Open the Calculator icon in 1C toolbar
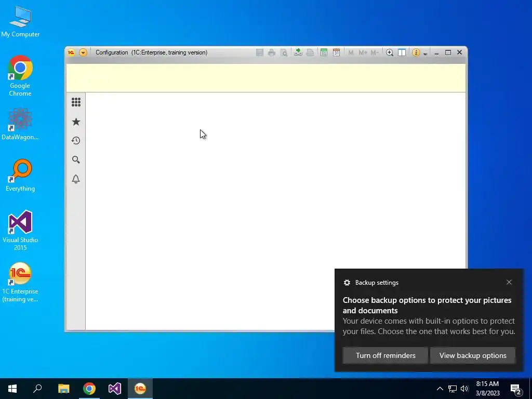This screenshot has height=399, width=532. click(x=324, y=52)
